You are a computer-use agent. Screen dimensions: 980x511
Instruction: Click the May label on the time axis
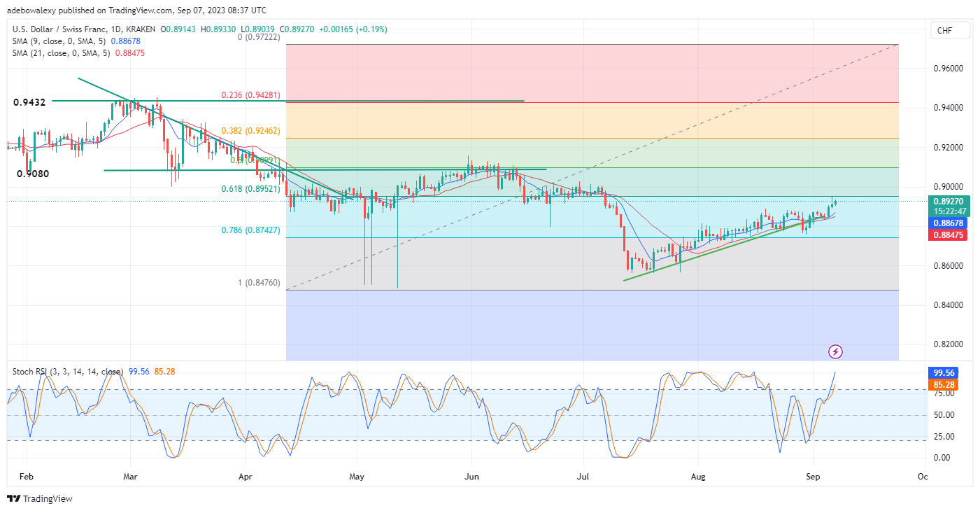pos(357,477)
